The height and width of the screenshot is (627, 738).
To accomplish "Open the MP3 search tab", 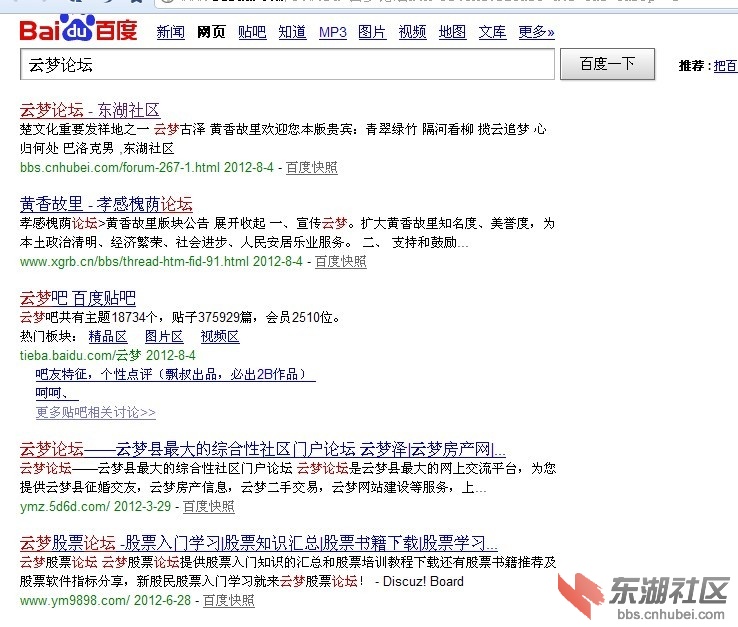I will tap(333, 32).
